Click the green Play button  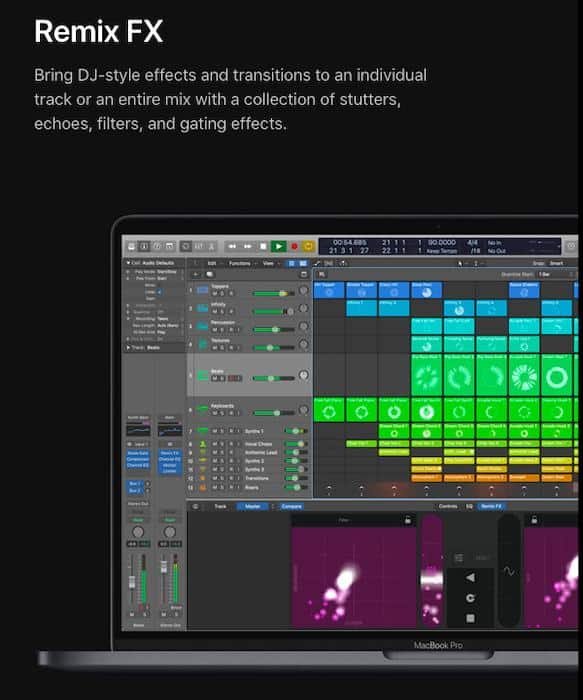(x=279, y=246)
